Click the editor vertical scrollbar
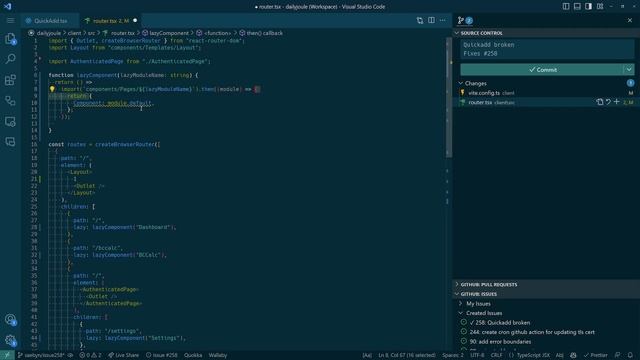This screenshot has width=640, height=360. (x=449, y=98)
